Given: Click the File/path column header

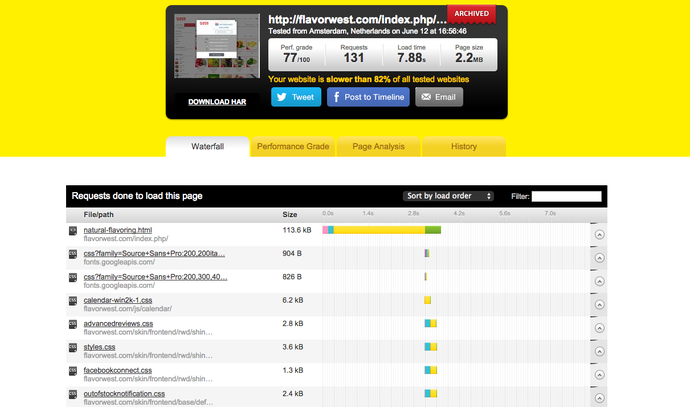Looking at the screenshot, I should [99, 215].
